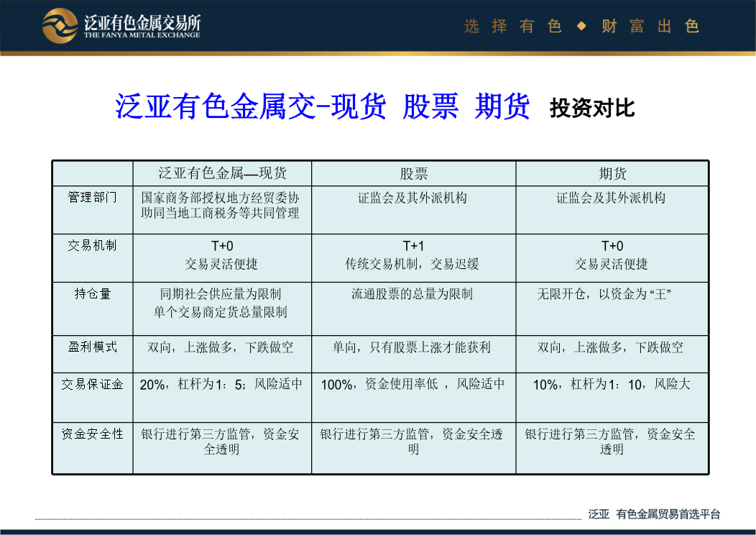The height and width of the screenshot is (535, 756).
Task: Click the slogan text 选择有色 财富出色
Action: tap(581, 26)
